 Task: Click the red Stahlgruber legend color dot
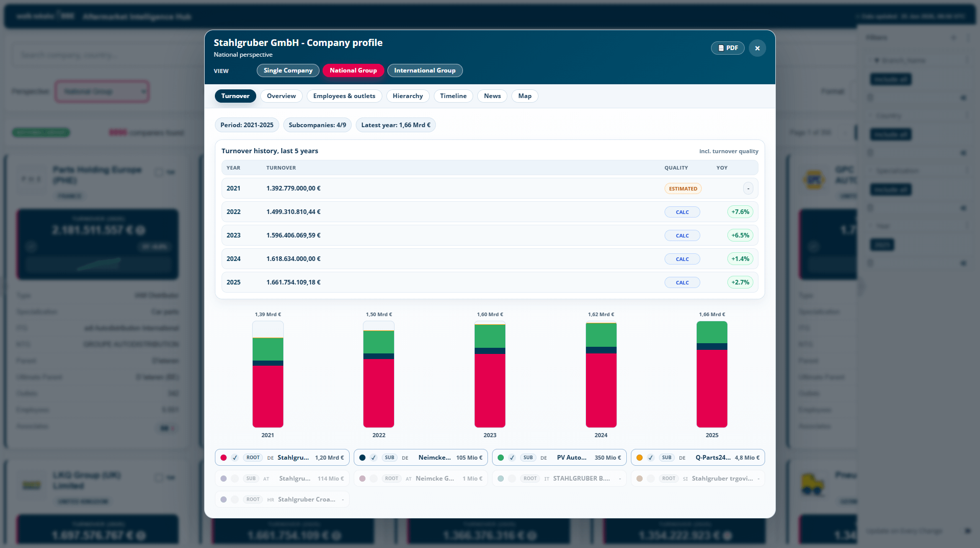pos(224,458)
